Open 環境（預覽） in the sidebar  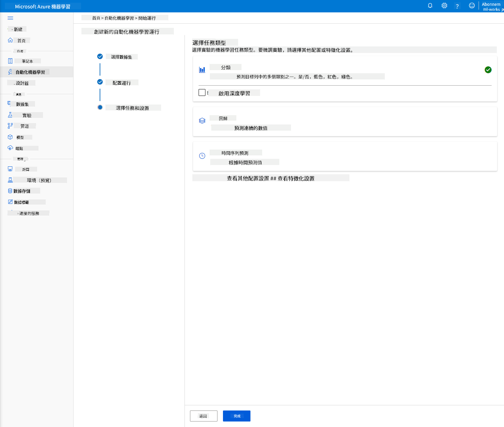point(39,180)
